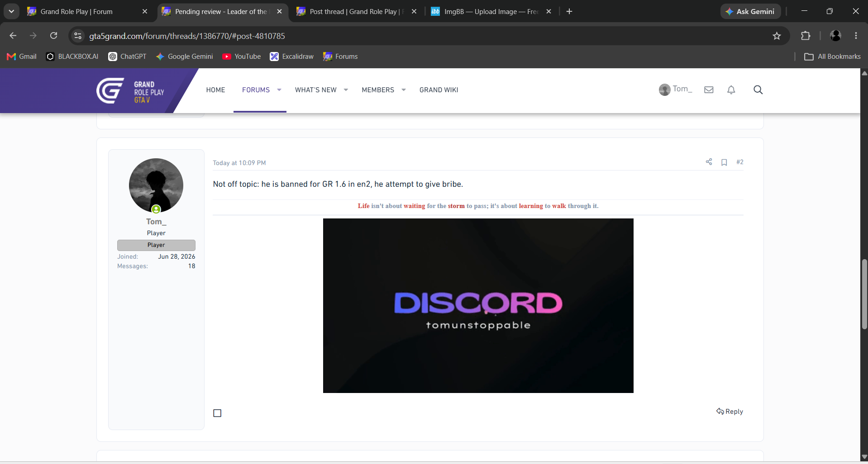Click the Player rank badge
Image resolution: width=868 pixels, height=464 pixels.
point(156,245)
